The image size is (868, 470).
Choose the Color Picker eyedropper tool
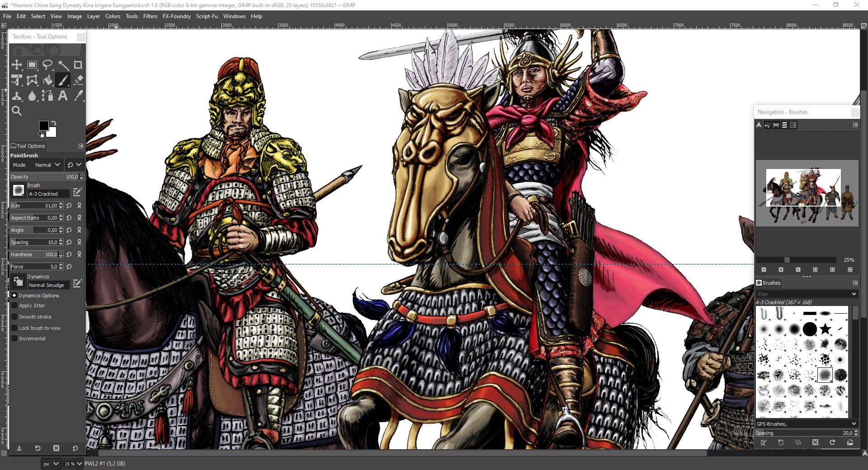coord(78,96)
